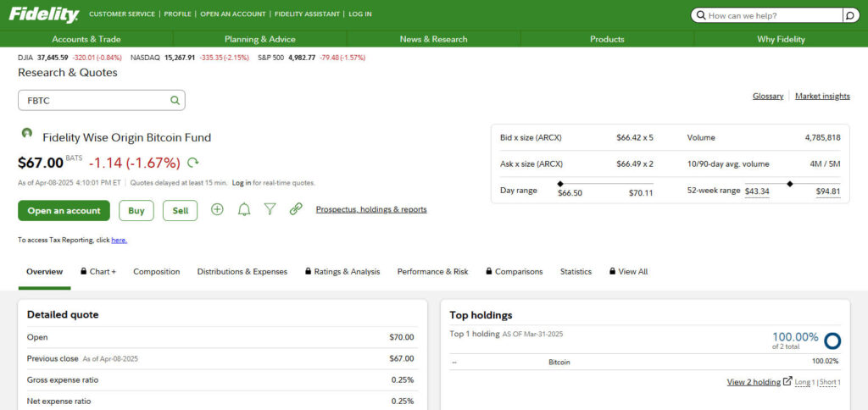Set an alert using the bell icon
This screenshot has width=868, height=410.
coord(244,209)
